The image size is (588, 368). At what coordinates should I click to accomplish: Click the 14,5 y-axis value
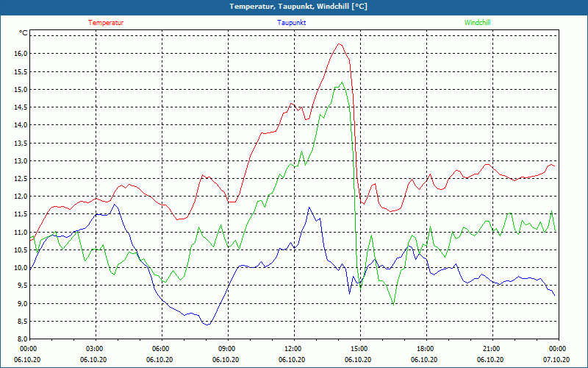21,107
